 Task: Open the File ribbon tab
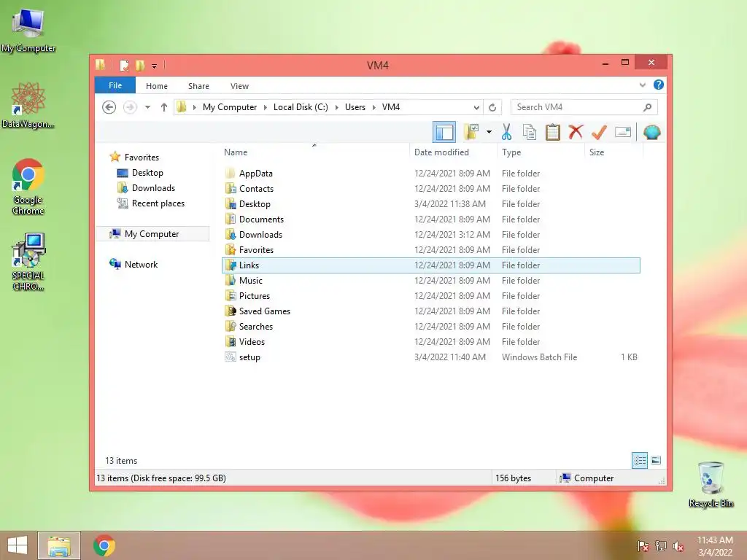[115, 85]
